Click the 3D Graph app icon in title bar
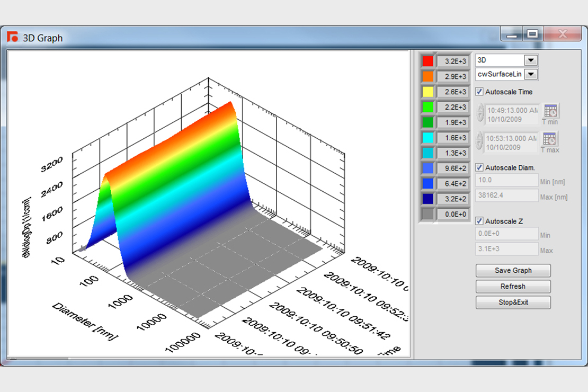The width and height of the screenshot is (588, 392). click(12, 37)
